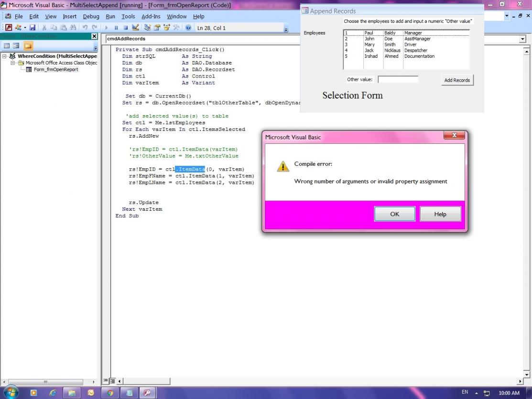
Task: Click the Copy toolbar icon
Action: click(x=54, y=28)
